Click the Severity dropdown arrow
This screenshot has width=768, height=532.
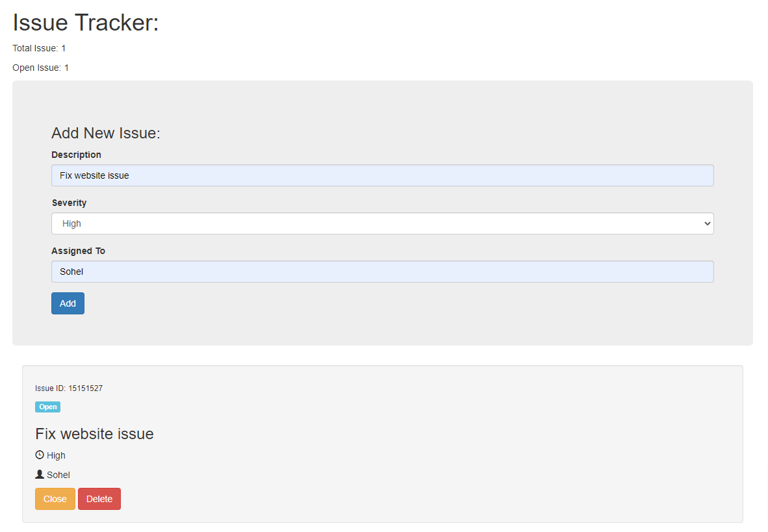(708, 223)
